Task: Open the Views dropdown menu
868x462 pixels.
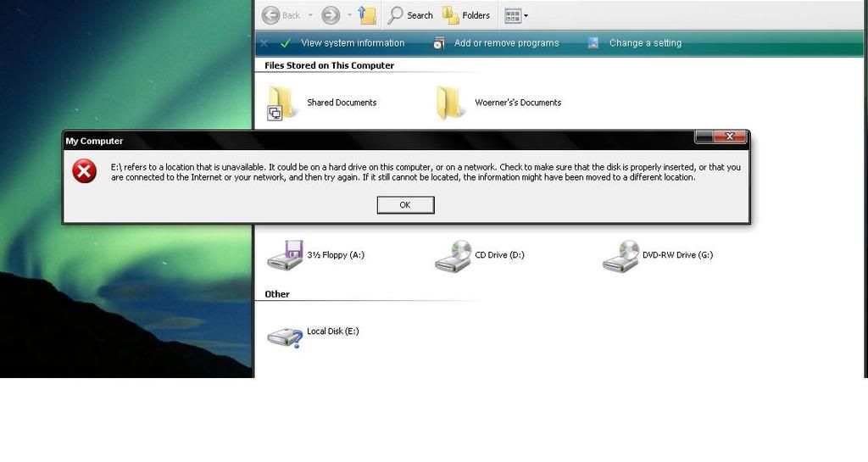Action: pyautogui.click(x=516, y=15)
